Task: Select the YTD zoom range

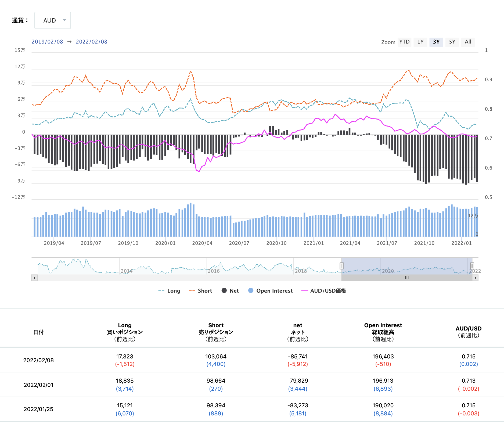Action: pyautogui.click(x=404, y=42)
